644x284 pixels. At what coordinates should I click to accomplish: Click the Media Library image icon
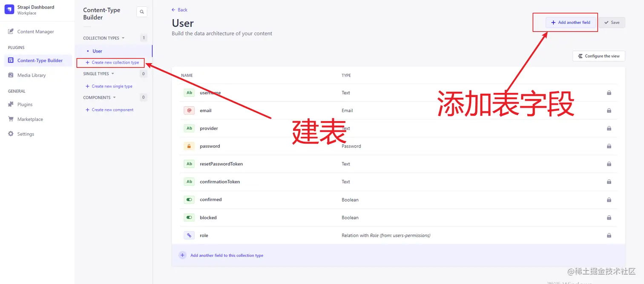click(11, 75)
